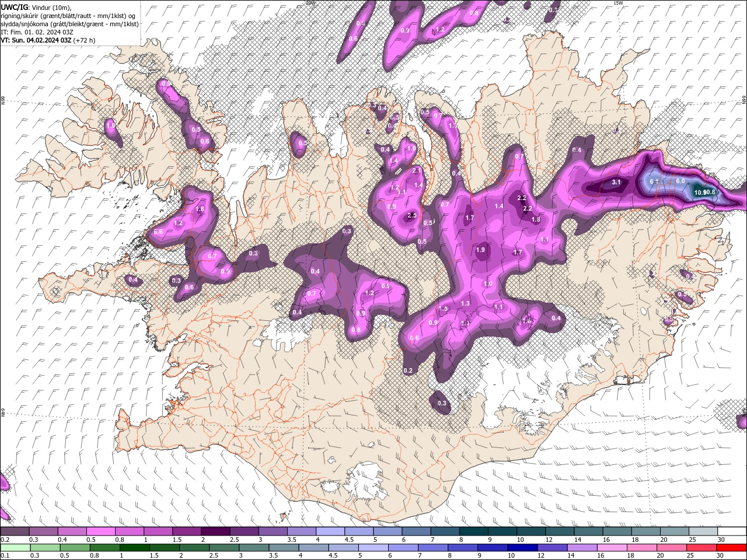This screenshot has height=560, width=747.
Task: Select the dark purple 2 swatch in the top legend bar
Action: (215, 531)
